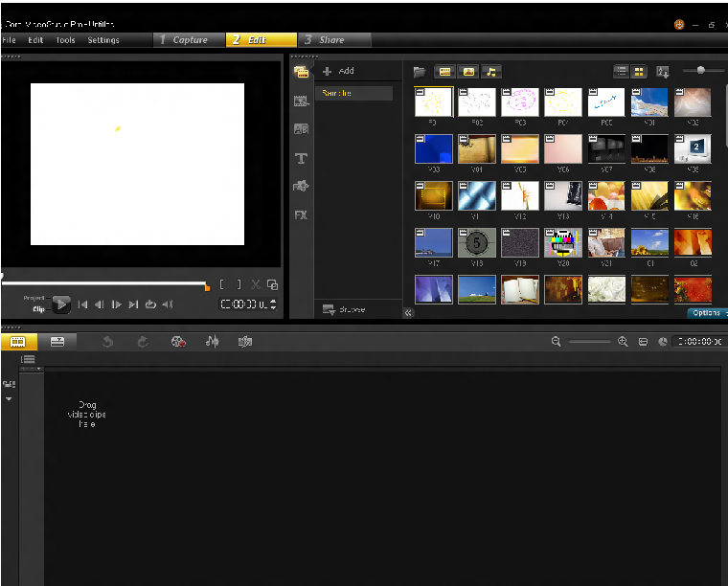
Task: Step to the next frame
Action: click(117, 304)
